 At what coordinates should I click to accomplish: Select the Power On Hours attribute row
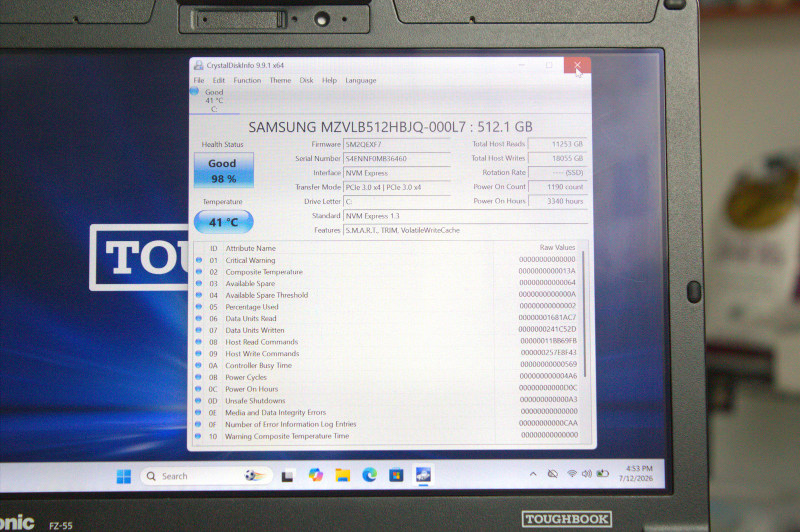[387, 389]
